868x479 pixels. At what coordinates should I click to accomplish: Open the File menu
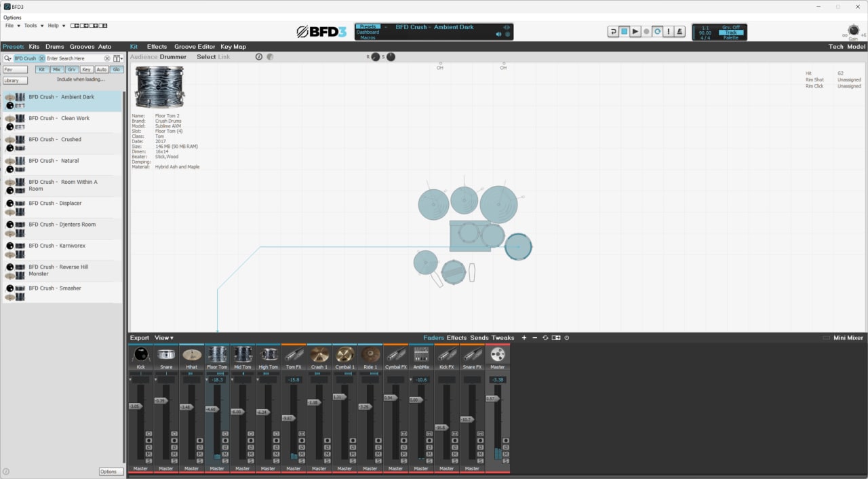[x=12, y=26]
